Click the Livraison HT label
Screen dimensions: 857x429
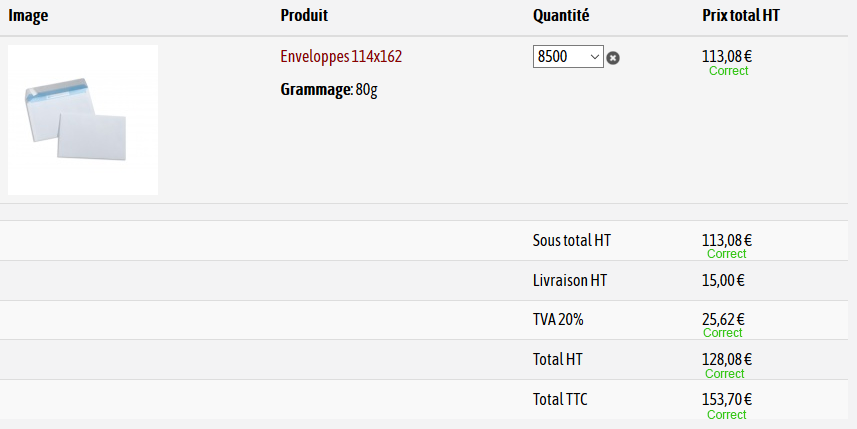point(570,281)
